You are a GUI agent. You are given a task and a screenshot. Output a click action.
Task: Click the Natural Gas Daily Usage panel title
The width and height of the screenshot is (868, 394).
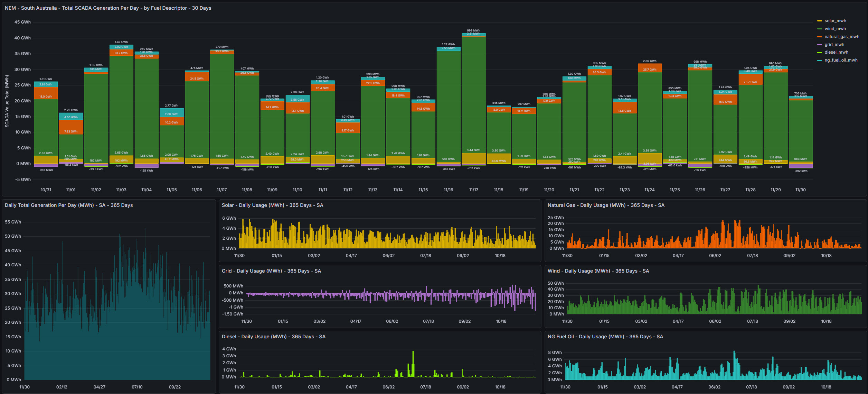coord(606,205)
